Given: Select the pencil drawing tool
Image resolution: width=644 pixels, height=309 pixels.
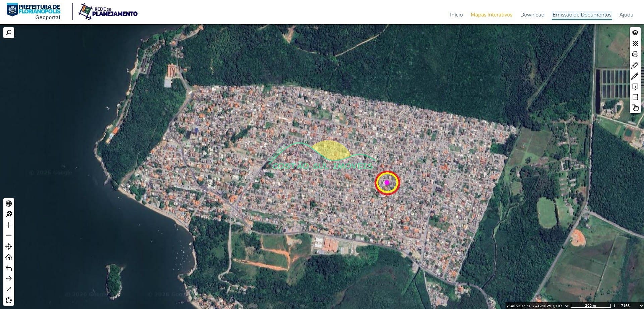Looking at the screenshot, I should 635,76.
